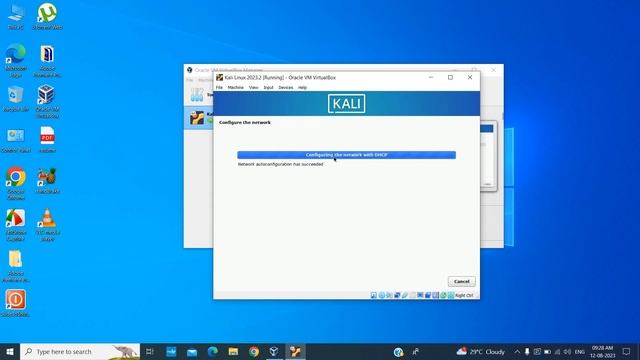The width and height of the screenshot is (640, 360).
Task: Click the network adapter icon in VM status bar
Action: point(397,295)
